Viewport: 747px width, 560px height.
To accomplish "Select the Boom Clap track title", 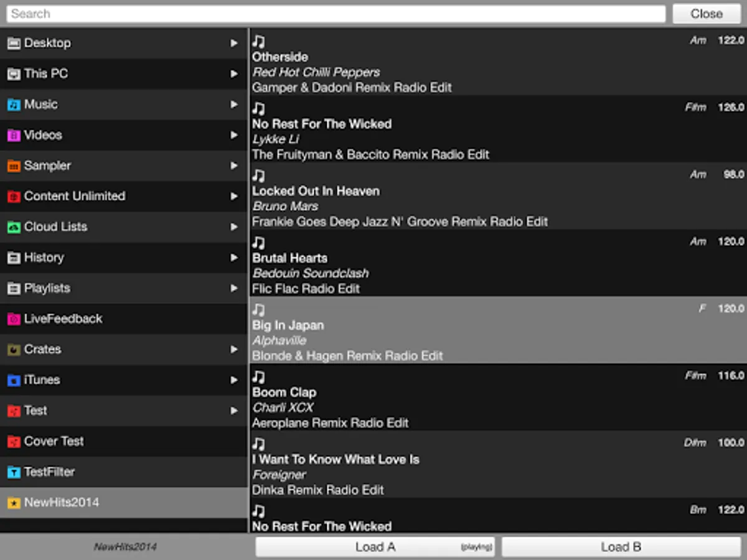I will click(284, 393).
